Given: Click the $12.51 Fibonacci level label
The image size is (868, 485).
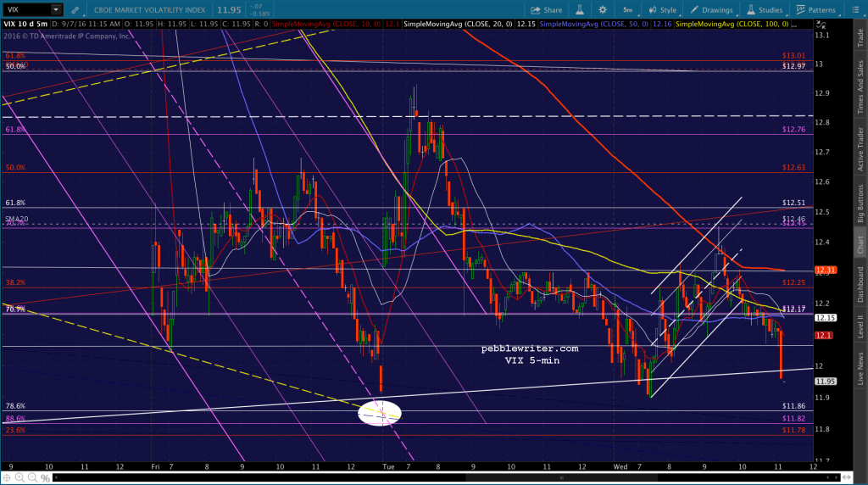Looking at the screenshot, I should coord(793,203).
